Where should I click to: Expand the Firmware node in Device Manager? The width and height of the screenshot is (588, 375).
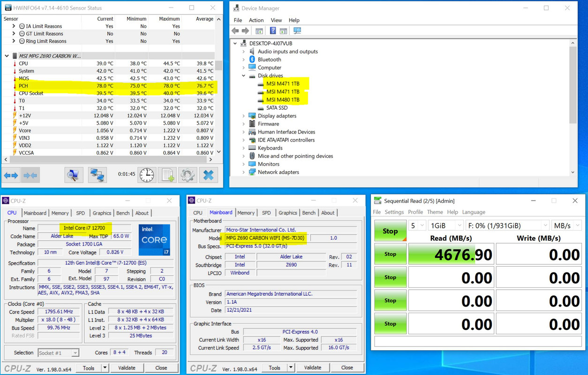pyautogui.click(x=243, y=124)
